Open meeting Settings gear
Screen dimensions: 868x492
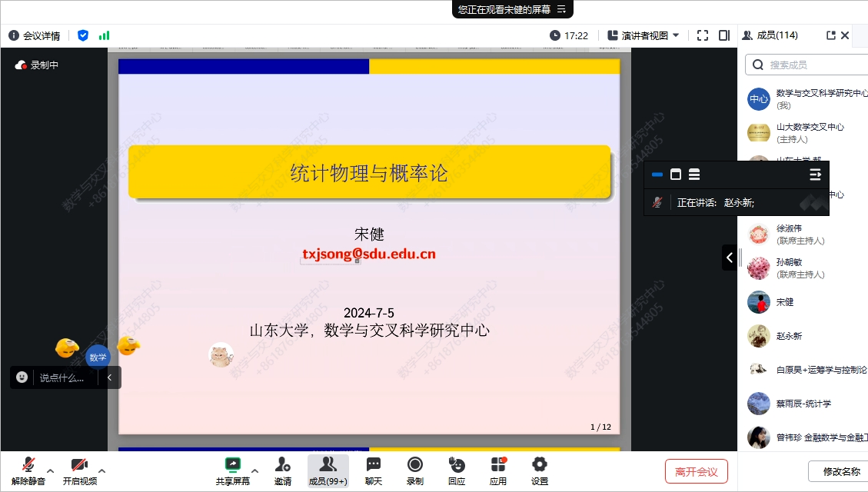540,470
